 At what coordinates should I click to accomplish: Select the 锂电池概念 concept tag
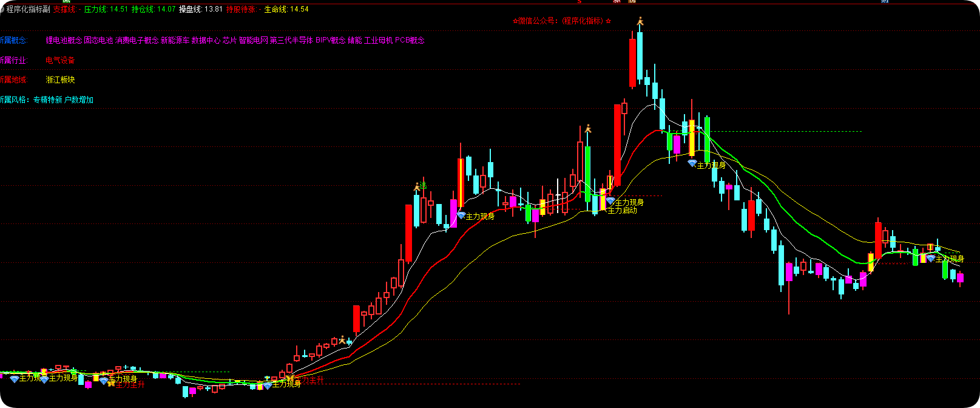point(64,40)
